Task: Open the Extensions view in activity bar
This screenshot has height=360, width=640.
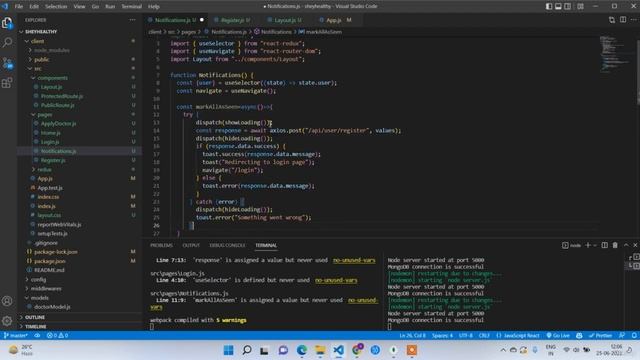Action: (x=7, y=83)
